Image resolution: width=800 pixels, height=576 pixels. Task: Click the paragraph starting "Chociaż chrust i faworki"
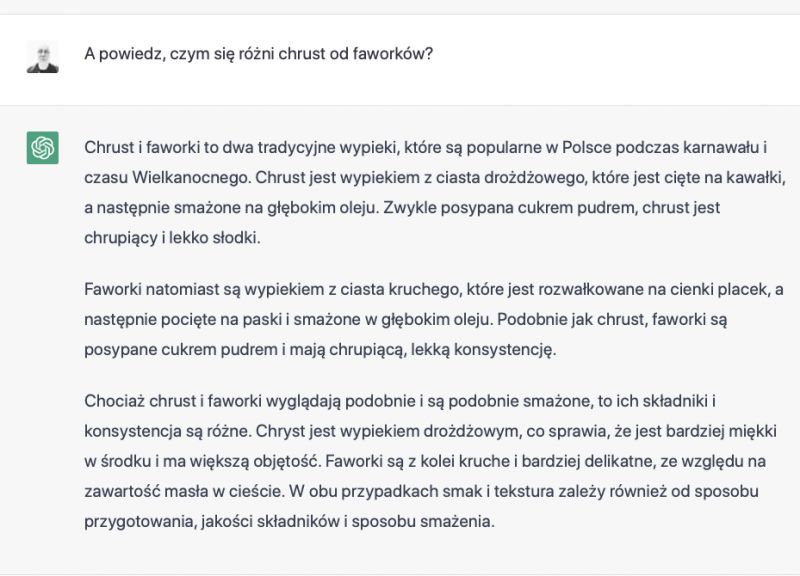[x=431, y=461]
